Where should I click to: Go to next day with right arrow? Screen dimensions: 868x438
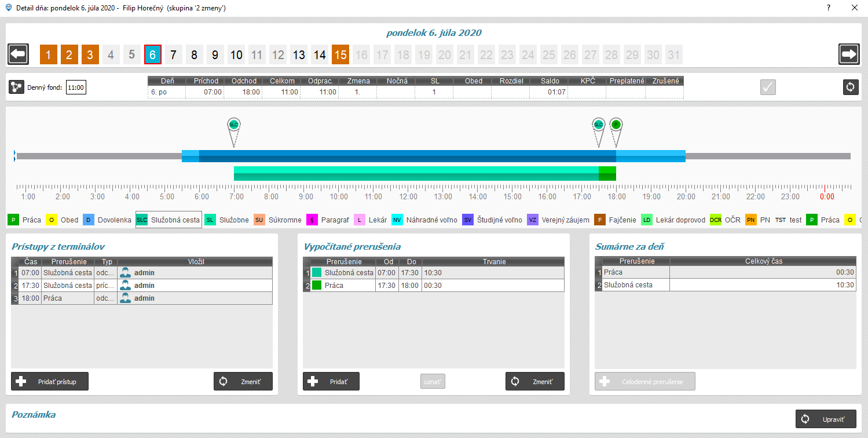click(x=849, y=54)
